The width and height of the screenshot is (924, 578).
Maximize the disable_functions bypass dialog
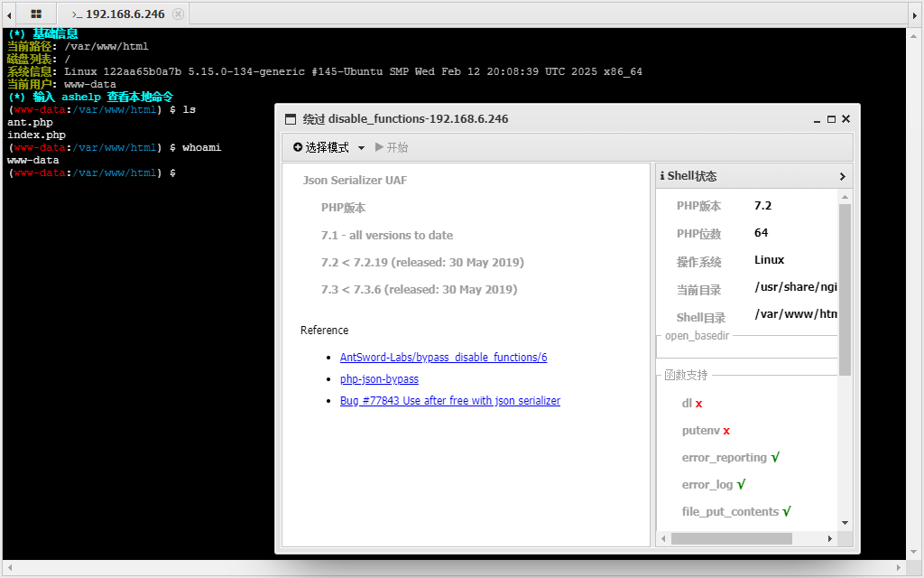click(831, 119)
